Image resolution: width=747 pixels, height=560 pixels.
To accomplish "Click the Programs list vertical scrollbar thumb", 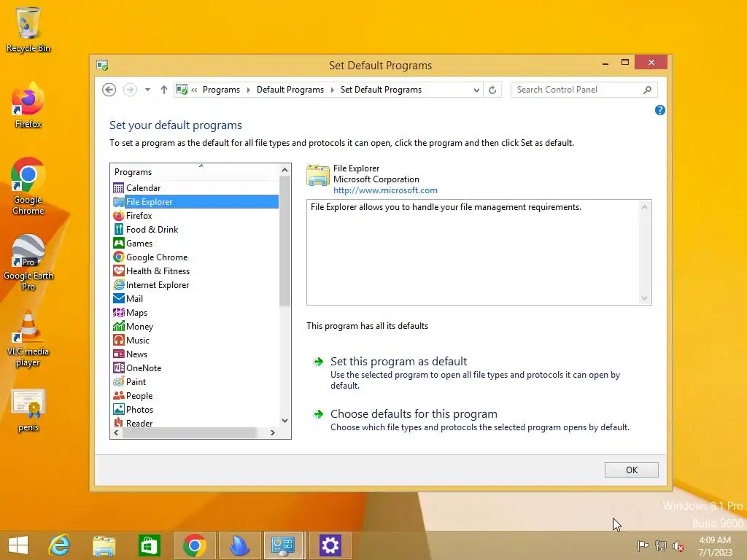I will pos(285,241).
